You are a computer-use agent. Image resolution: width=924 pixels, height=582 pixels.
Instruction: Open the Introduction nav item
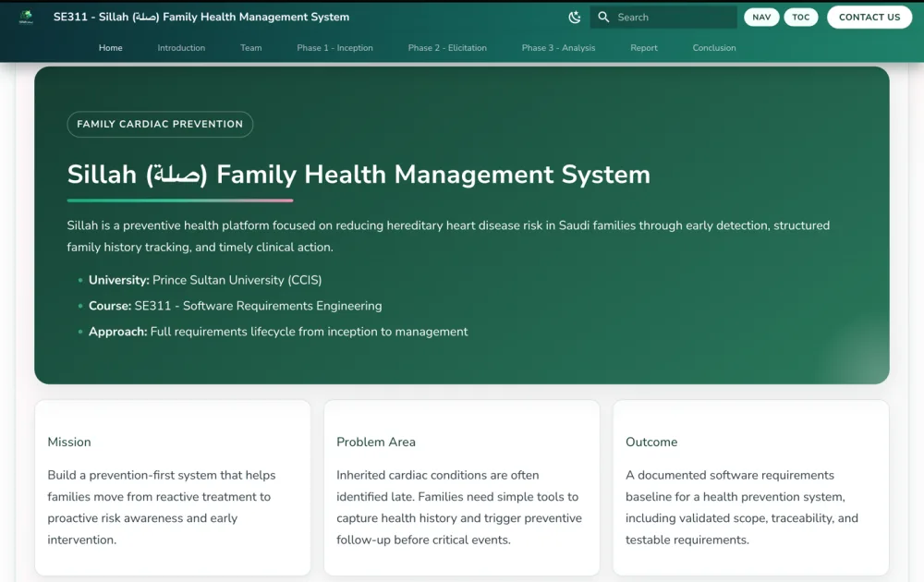(x=181, y=48)
